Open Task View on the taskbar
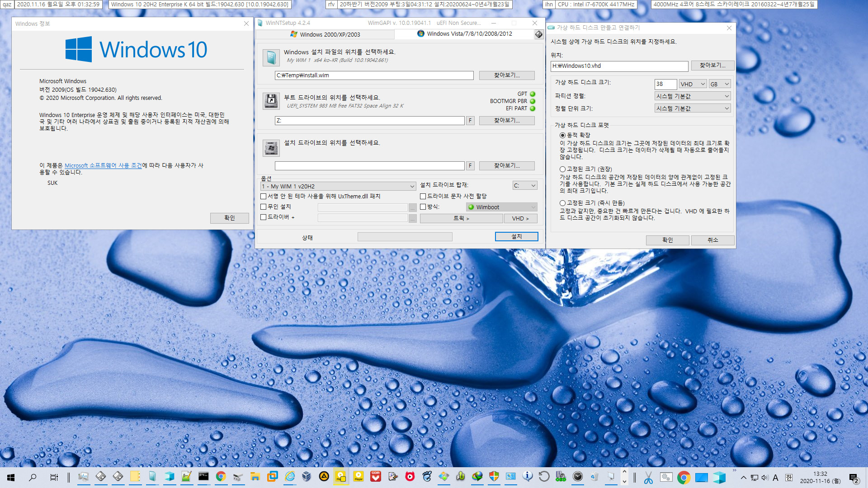This screenshot has width=868, height=488. pos(54,477)
